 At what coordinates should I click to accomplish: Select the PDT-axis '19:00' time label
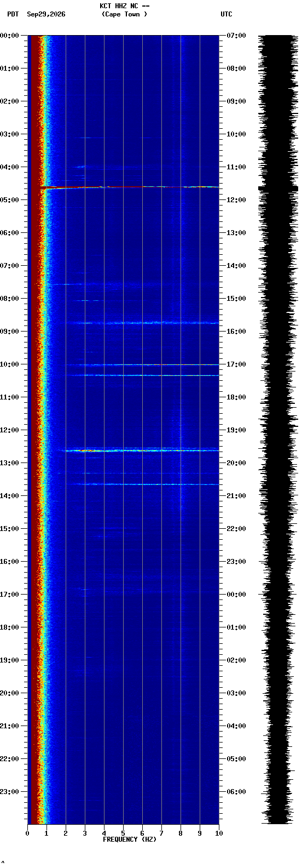coord(9,660)
